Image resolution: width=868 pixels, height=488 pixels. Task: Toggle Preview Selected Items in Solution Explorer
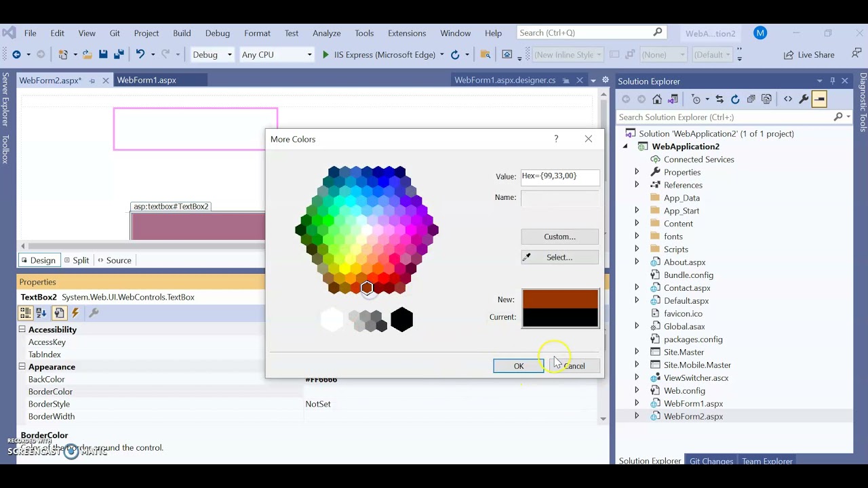point(819,100)
